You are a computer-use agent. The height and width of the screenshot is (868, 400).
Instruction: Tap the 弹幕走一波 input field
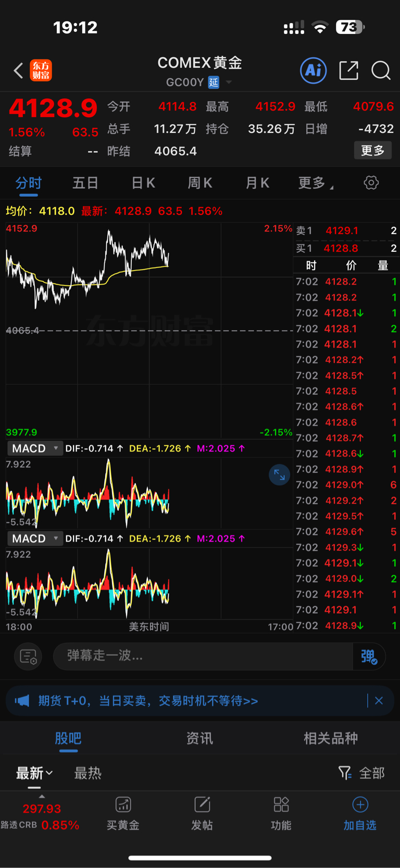click(203, 656)
